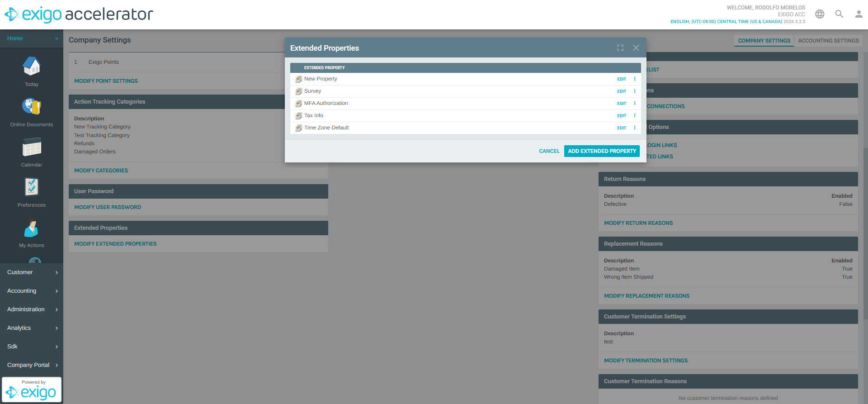Open the Calendar sidebar icon
868x404 pixels.
coord(32,147)
